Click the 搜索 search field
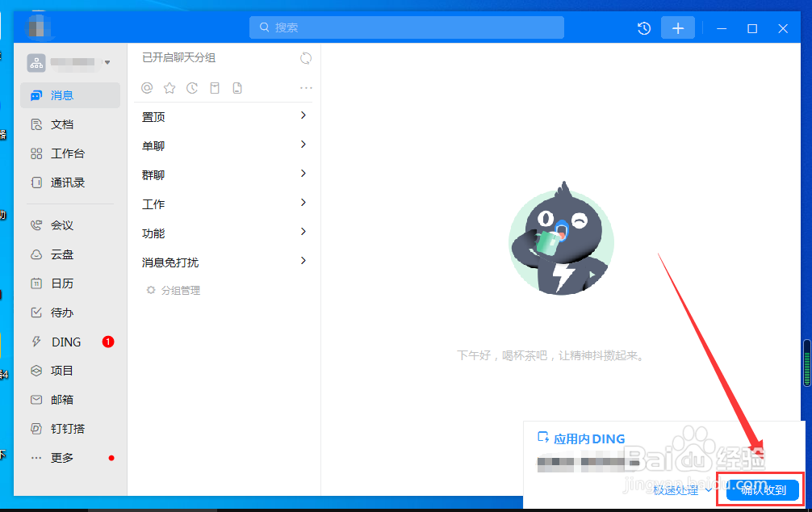The height and width of the screenshot is (512, 812). (x=407, y=27)
